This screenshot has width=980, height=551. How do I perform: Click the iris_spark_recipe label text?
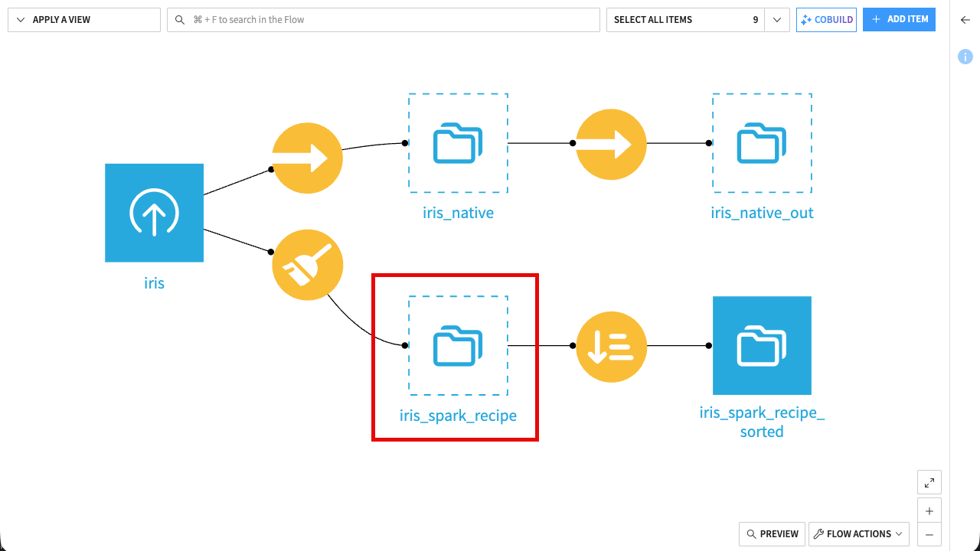[x=458, y=416]
